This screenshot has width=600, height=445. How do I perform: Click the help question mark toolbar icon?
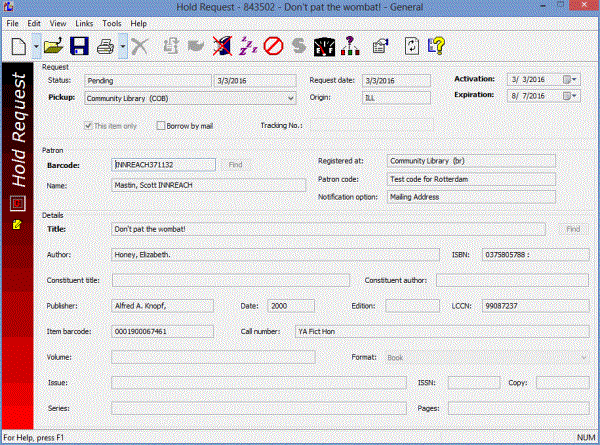point(436,46)
